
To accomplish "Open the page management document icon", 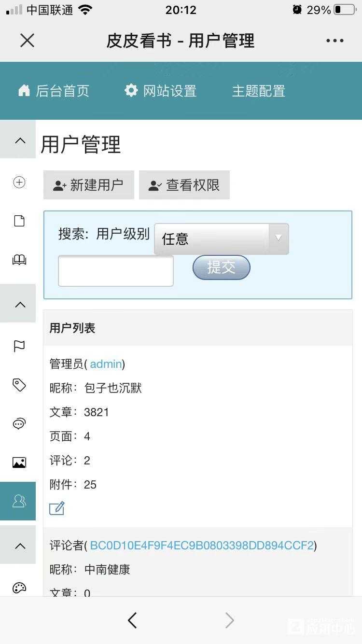I will coord(19,221).
